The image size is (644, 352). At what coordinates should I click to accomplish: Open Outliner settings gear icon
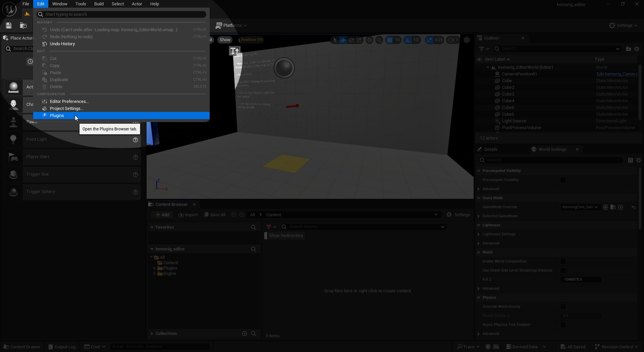pos(637,49)
